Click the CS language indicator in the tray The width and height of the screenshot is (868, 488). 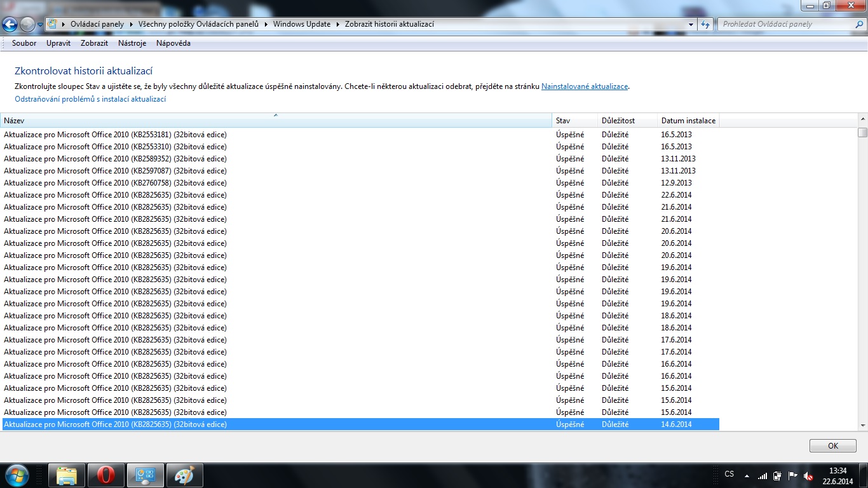point(729,474)
